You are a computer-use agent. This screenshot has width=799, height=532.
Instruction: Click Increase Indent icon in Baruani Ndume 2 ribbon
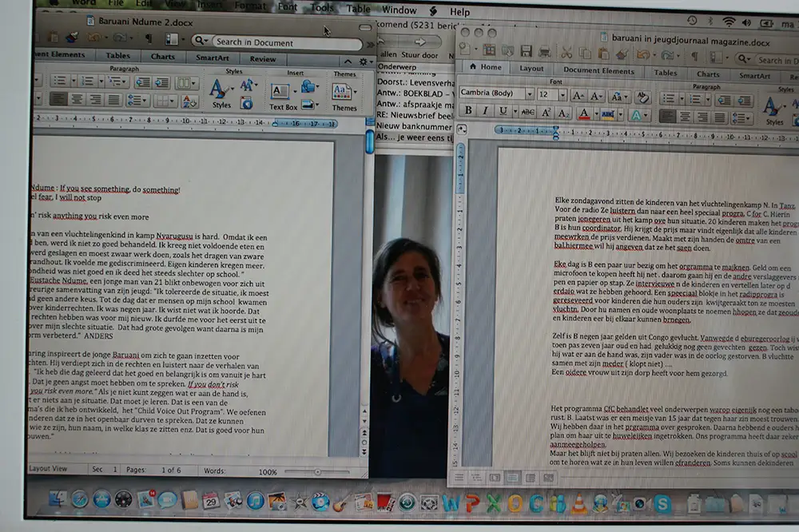(161, 82)
